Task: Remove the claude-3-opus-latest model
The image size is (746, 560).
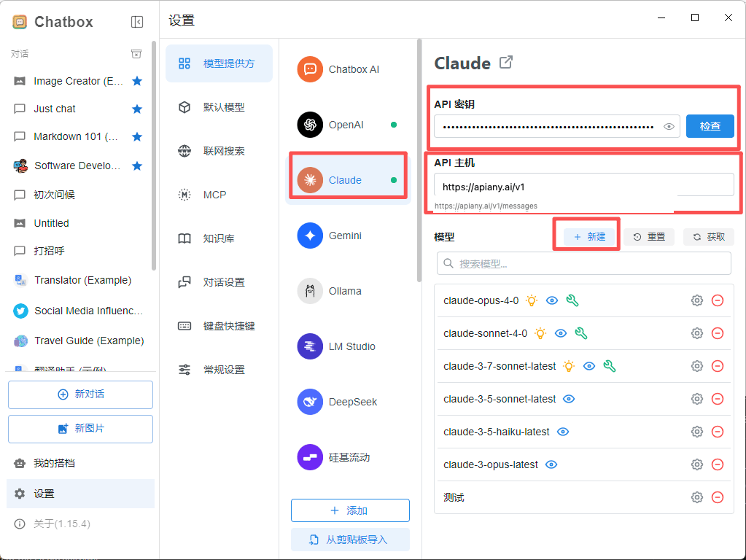Action: click(718, 464)
